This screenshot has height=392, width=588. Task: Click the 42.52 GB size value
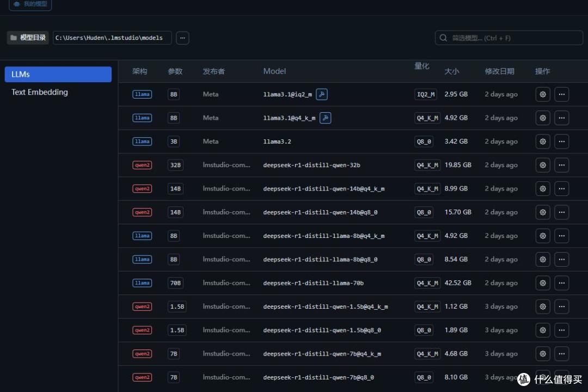tap(458, 283)
